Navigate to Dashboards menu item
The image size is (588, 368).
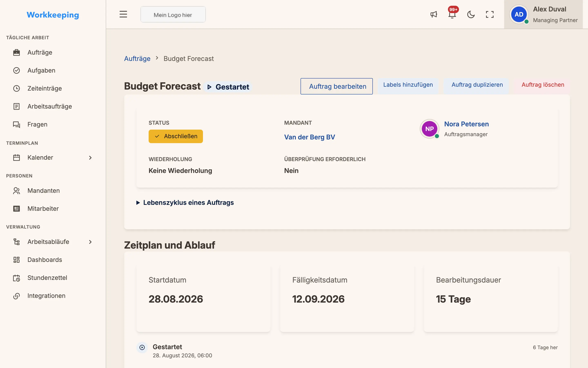point(45,260)
